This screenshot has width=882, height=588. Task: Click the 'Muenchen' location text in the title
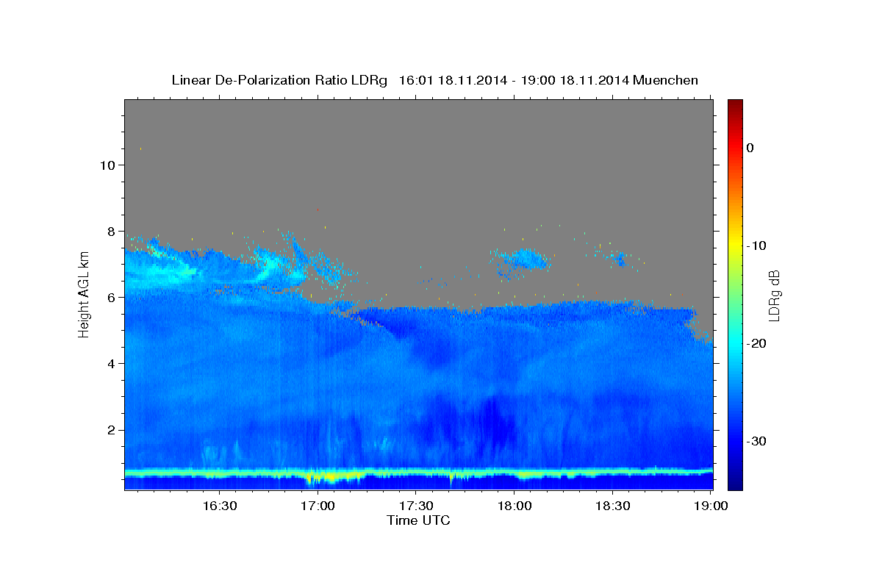tap(666, 80)
